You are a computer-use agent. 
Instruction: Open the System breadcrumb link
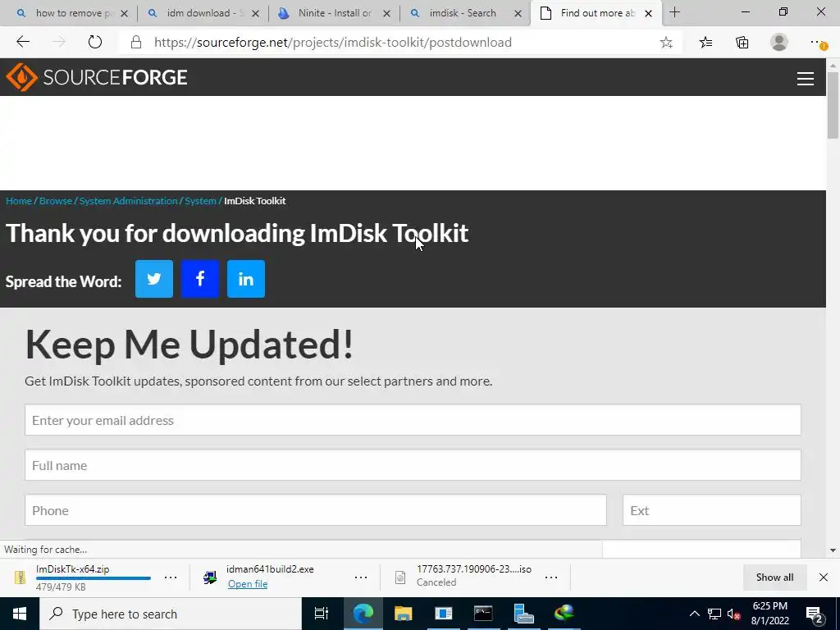click(200, 201)
